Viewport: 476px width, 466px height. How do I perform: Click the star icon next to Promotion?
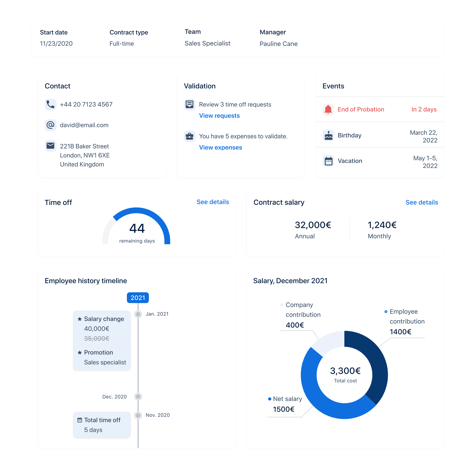click(80, 353)
